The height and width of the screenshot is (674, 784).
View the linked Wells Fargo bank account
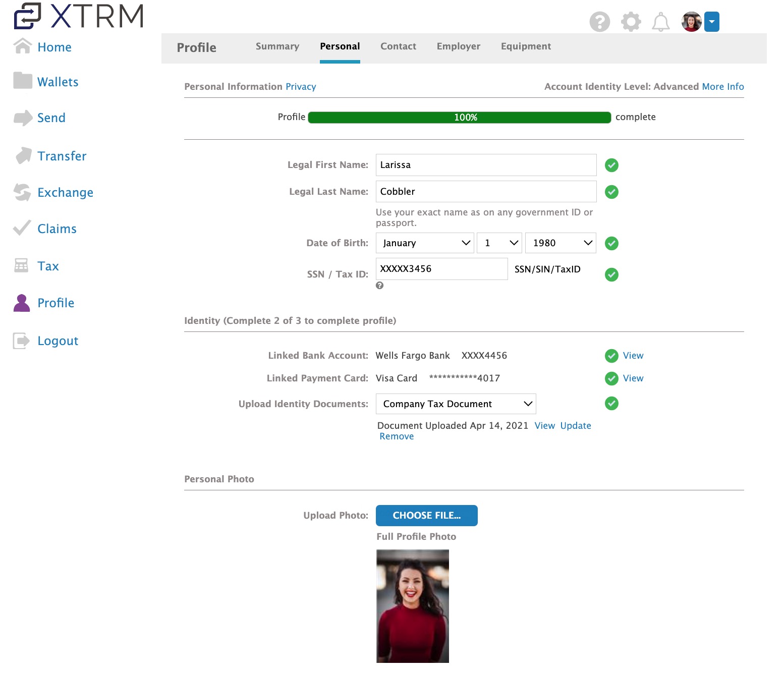point(633,356)
